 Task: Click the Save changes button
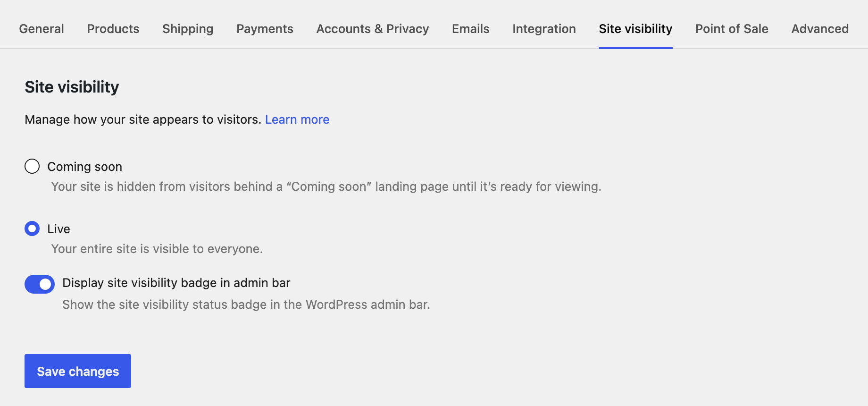[x=78, y=371]
